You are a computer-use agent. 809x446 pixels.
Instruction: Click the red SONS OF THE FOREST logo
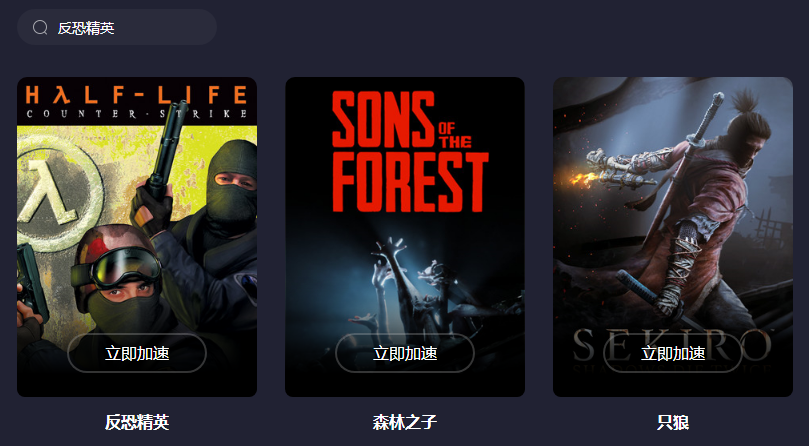pyautogui.click(x=410, y=152)
